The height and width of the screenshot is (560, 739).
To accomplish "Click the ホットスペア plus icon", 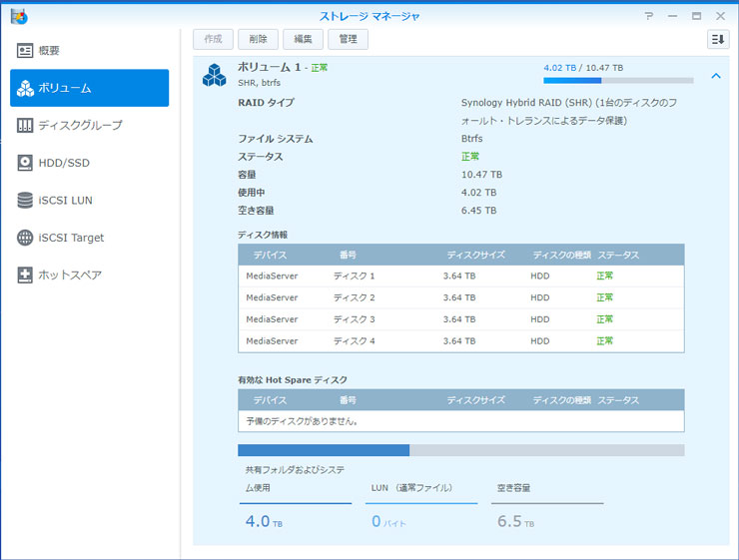I will [x=25, y=276].
